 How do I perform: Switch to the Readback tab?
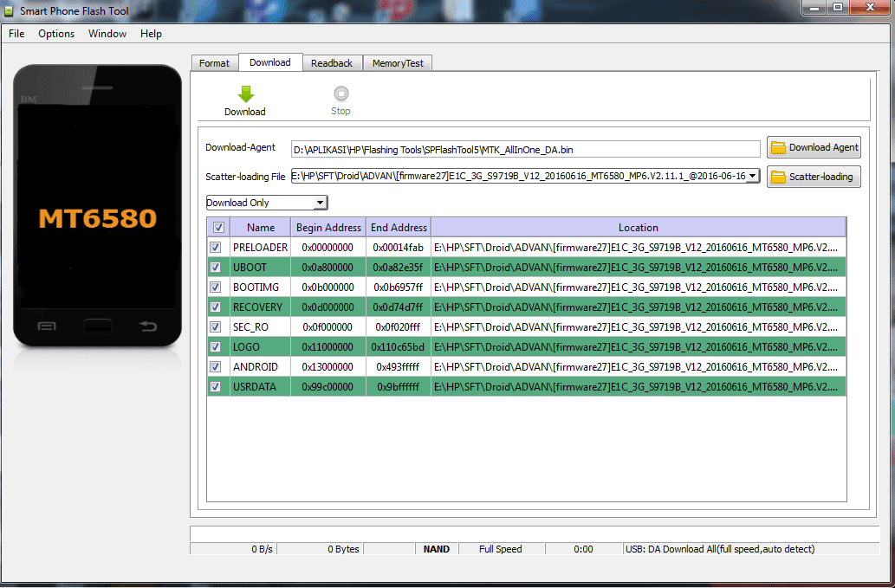tap(332, 62)
